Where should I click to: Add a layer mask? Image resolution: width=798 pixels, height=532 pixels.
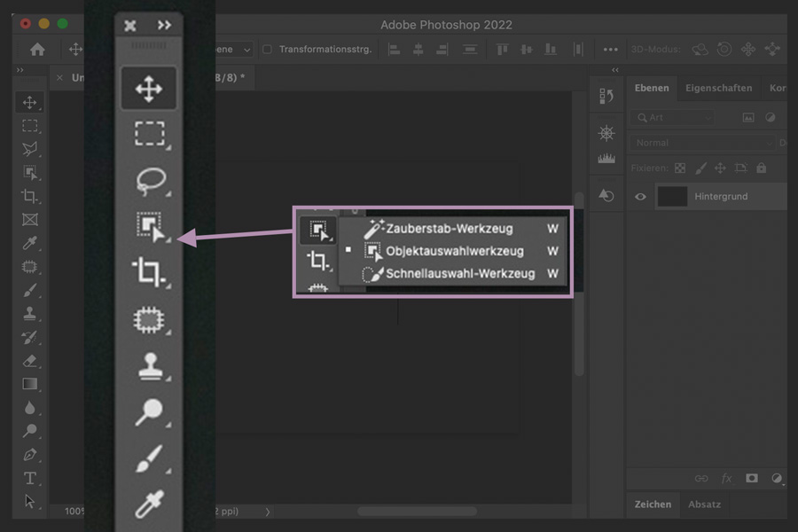pyautogui.click(x=752, y=478)
